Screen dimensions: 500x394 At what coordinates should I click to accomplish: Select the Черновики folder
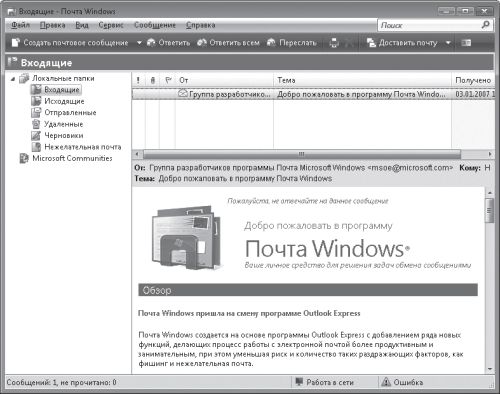pos(64,135)
